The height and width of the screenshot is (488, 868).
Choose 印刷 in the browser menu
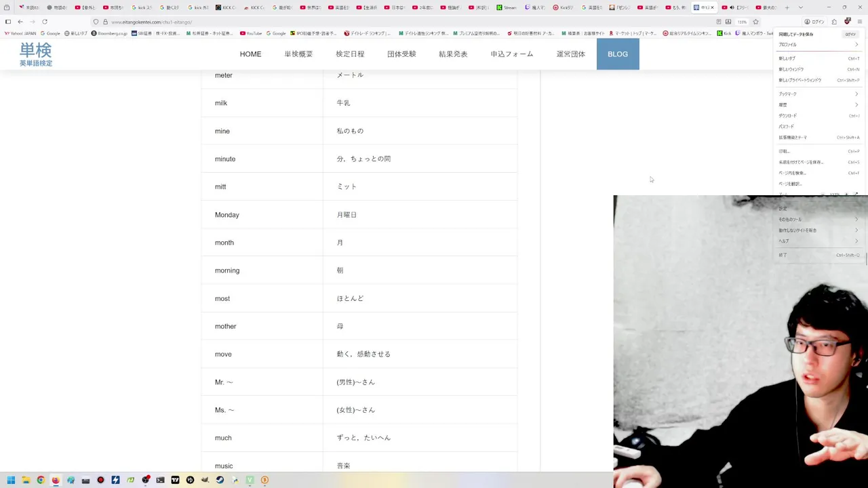[818, 151]
